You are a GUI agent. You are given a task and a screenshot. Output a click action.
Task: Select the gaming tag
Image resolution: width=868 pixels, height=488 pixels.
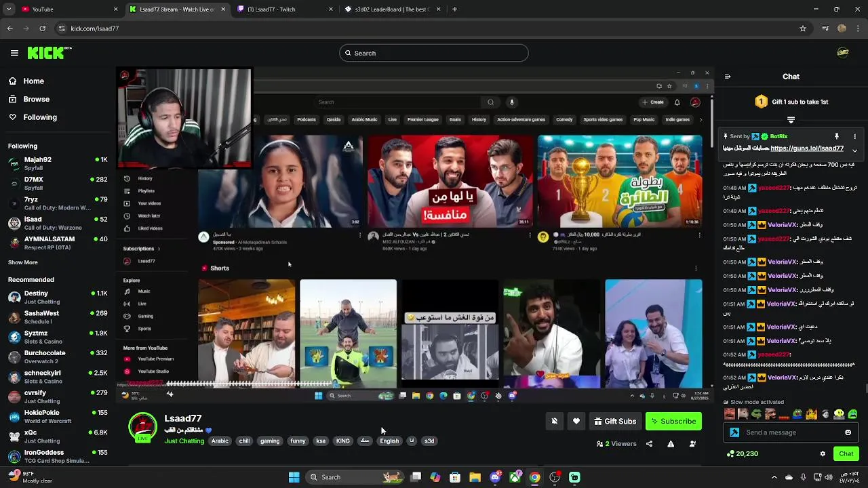[x=269, y=441]
